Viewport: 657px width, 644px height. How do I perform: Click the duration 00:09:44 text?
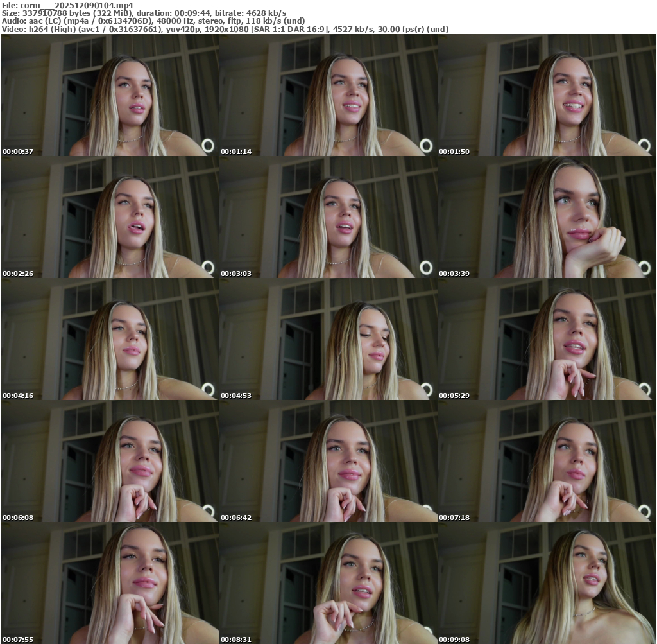pyautogui.click(x=172, y=13)
